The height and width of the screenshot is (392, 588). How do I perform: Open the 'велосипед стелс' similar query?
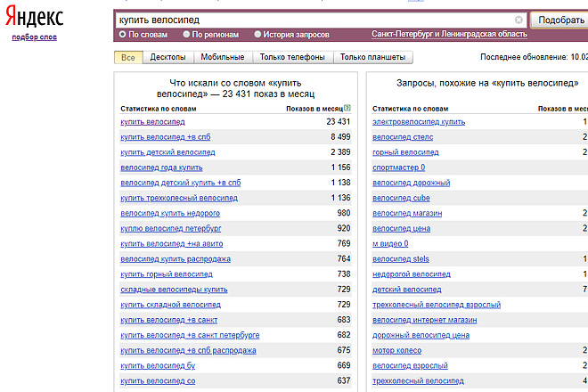(x=403, y=137)
